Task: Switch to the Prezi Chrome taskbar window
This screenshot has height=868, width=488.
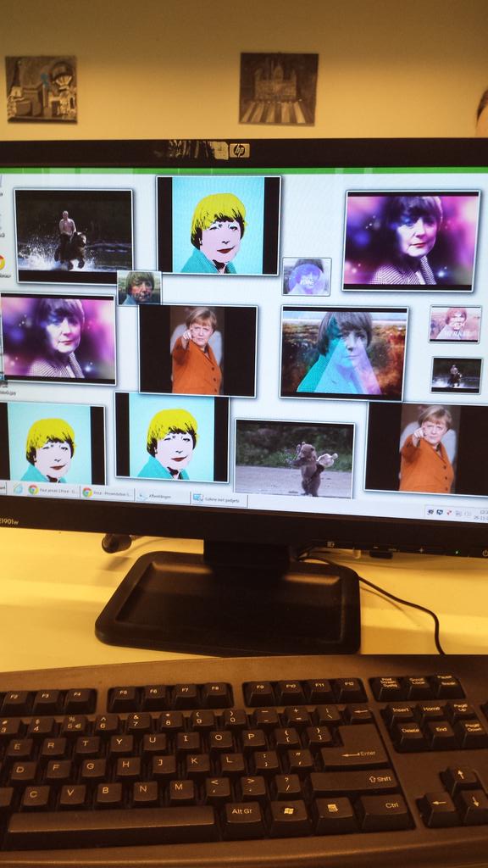Action: 108,492
